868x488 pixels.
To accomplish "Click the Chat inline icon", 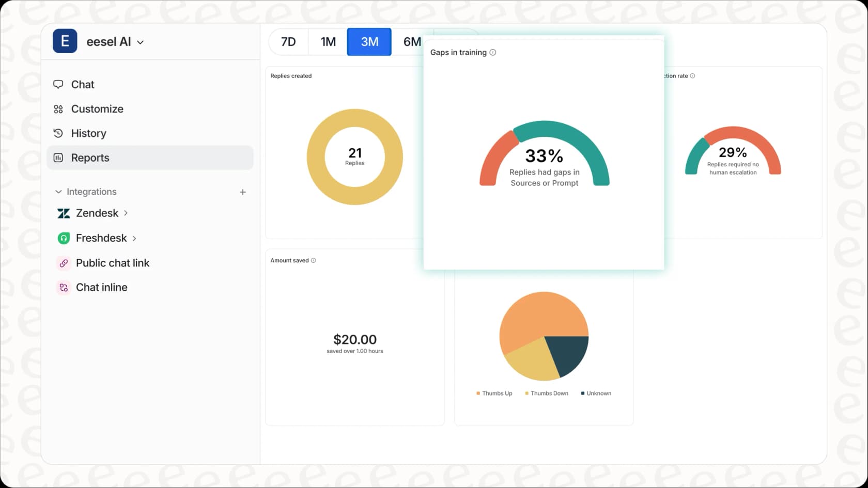I will [x=64, y=288].
